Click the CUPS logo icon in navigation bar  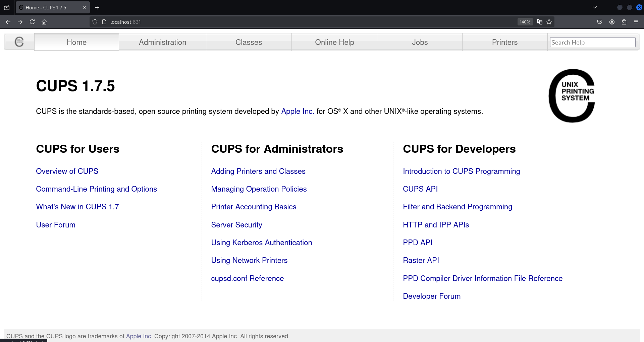[19, 42]
